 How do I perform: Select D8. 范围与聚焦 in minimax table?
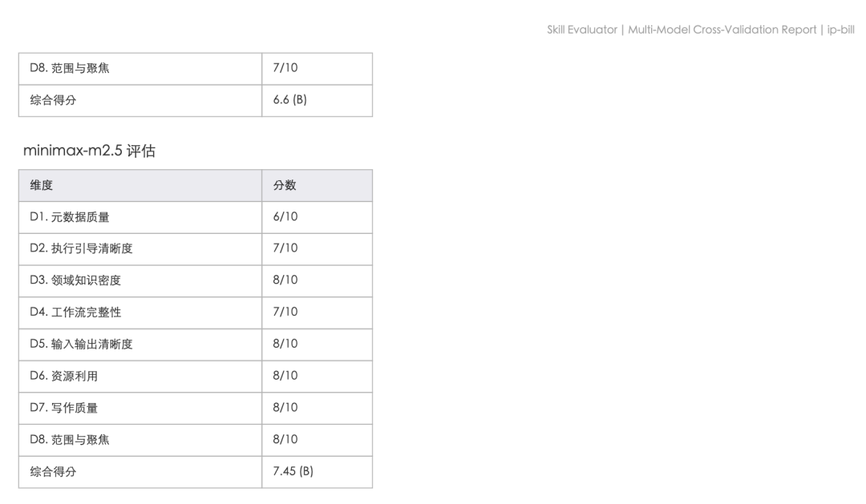pyautogui.click(x=70, y=440)
